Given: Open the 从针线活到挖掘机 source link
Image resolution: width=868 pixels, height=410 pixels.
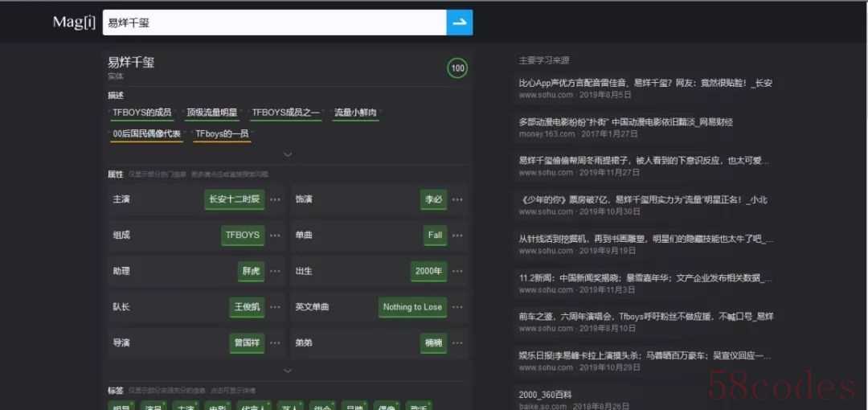Looking at the screenshot, I should click(646, 240).
